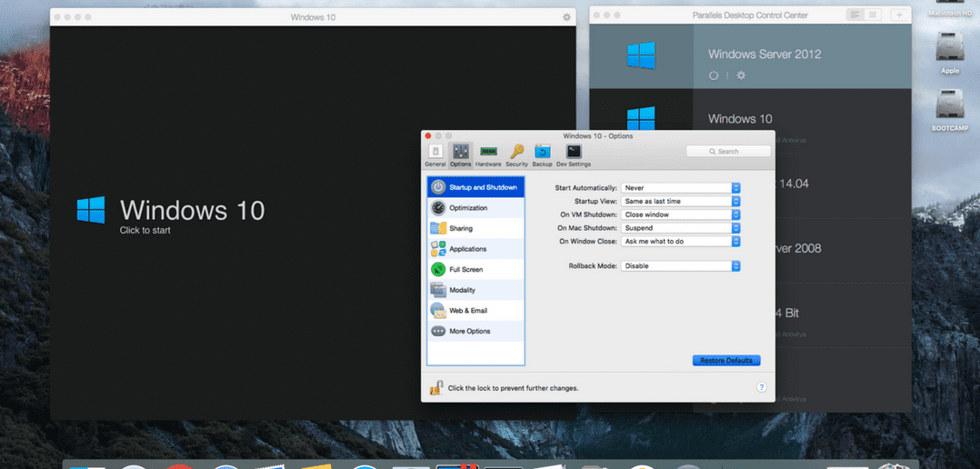Open help with the question mark button

tap(761, 387)
